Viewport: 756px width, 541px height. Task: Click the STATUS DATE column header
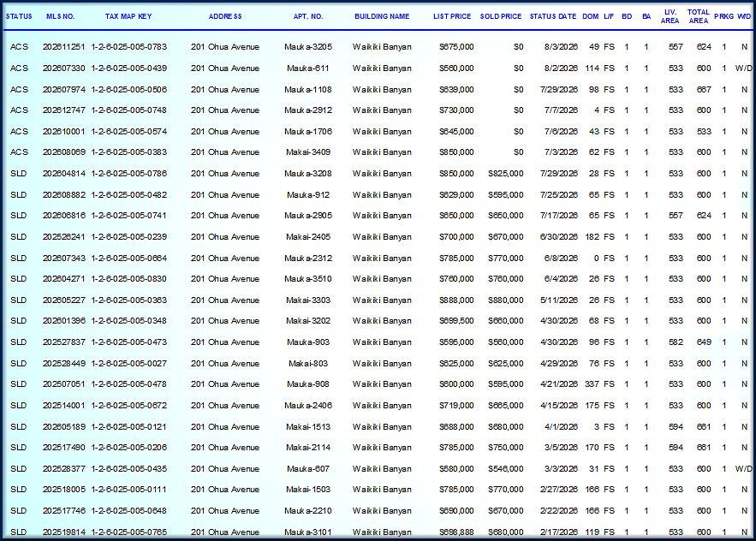[552, 16]
